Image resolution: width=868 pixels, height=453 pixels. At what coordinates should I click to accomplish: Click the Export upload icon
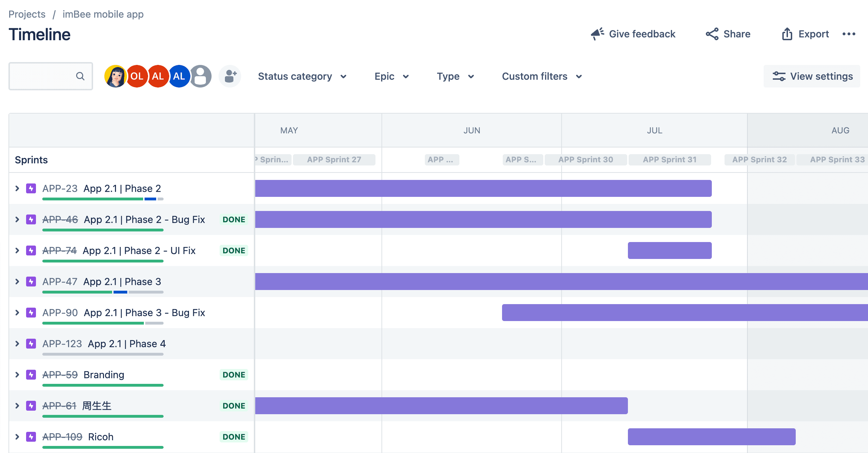pyautogui.click(x=787, y=34)
